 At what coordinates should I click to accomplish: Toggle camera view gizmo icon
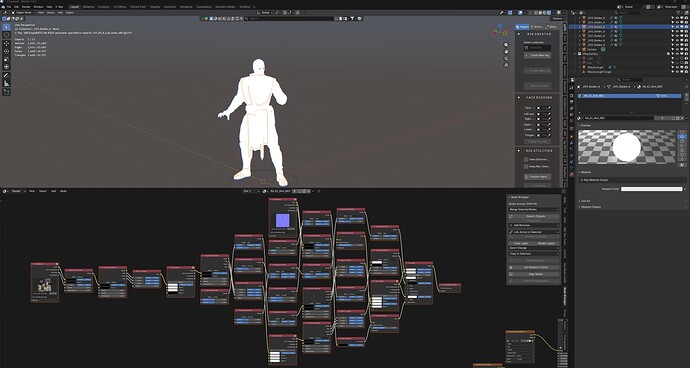click(506, 58)
